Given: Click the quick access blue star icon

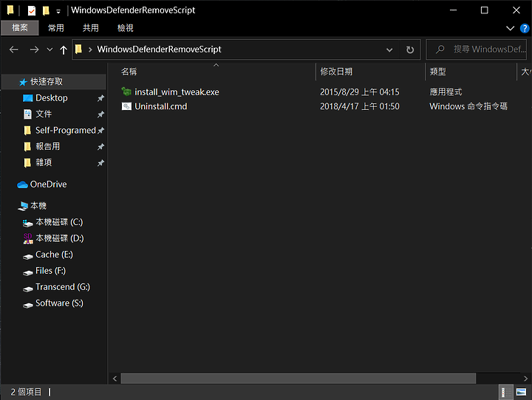Looking at the screenshot, I should coord(23,82).
